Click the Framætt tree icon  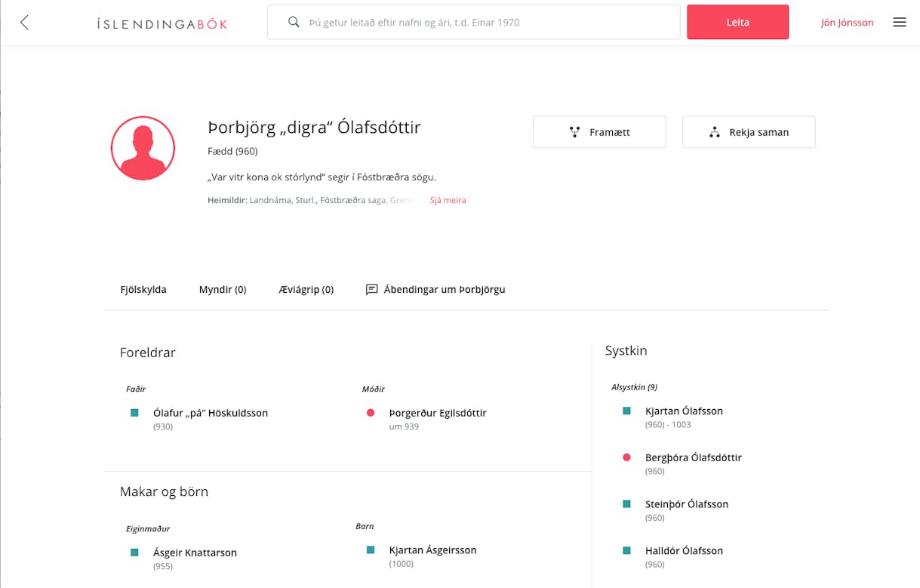click(x=574, y=132)
